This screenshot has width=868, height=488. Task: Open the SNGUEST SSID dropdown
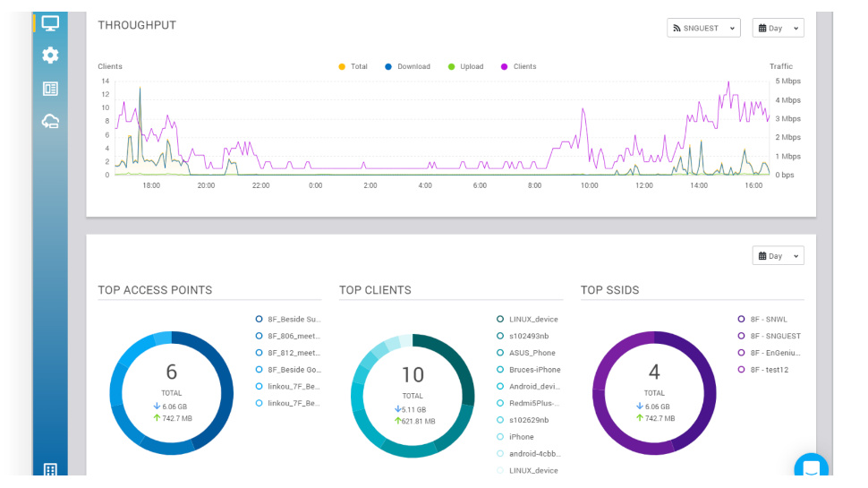(x=703, y=29)
